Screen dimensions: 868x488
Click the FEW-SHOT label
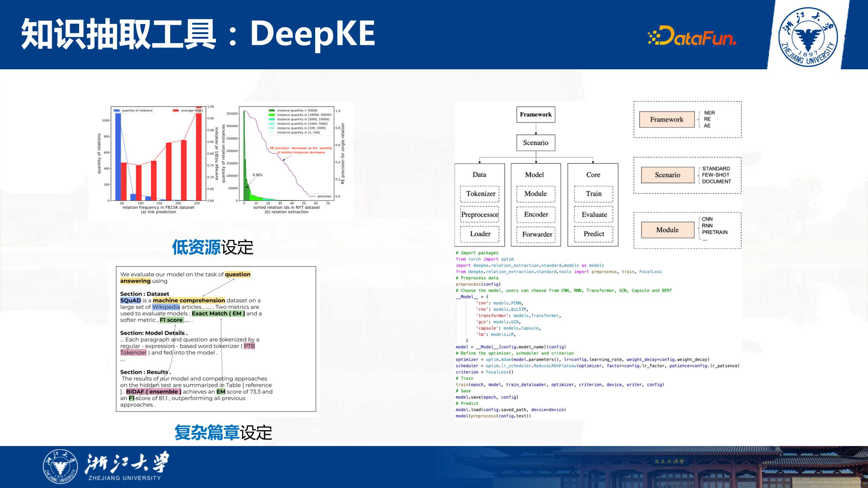(x=716, y=175)
